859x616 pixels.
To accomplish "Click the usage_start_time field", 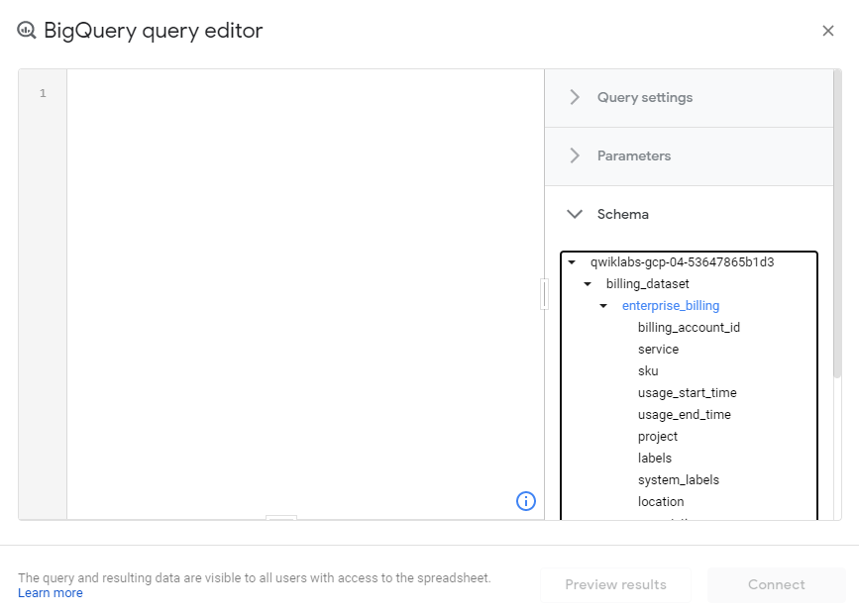I will [x=687, y=392].
